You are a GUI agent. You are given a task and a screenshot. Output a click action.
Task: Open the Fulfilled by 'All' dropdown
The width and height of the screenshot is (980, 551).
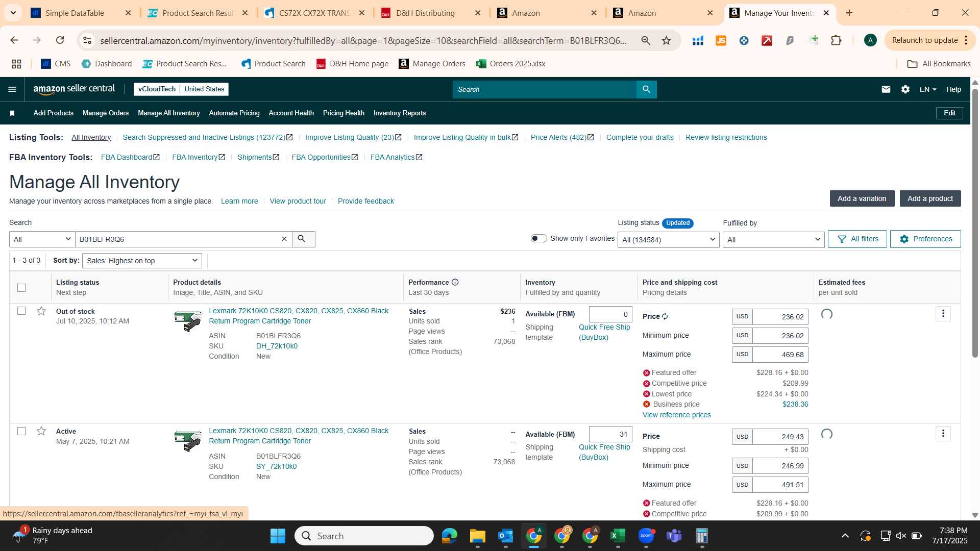[773, 240]
